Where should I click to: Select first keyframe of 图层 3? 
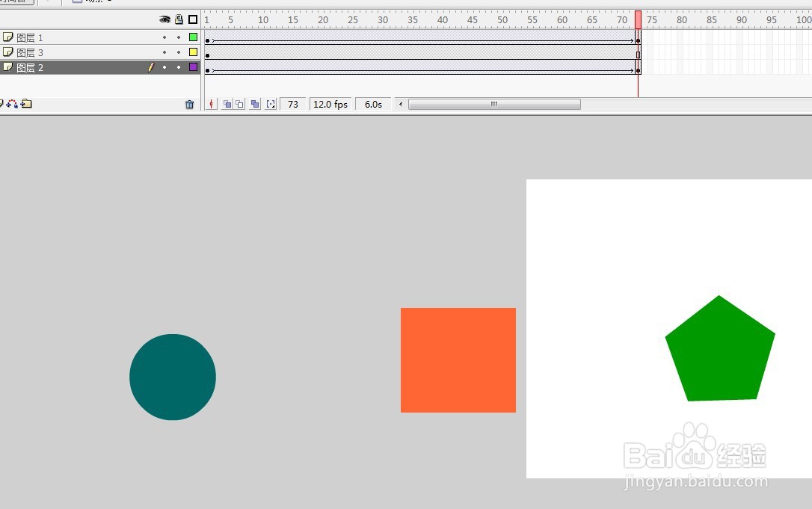[x=208, y=55]
